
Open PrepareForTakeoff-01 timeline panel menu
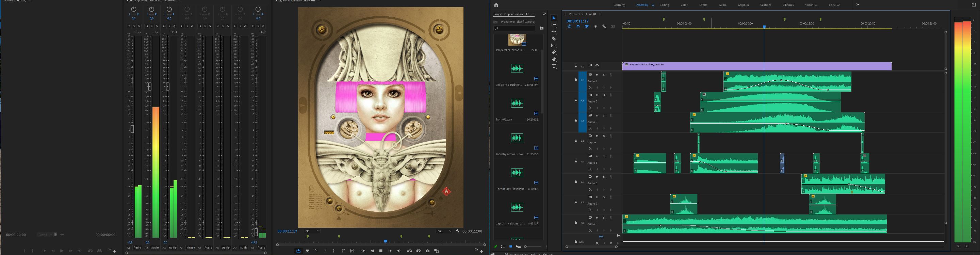tap(600, 14)
